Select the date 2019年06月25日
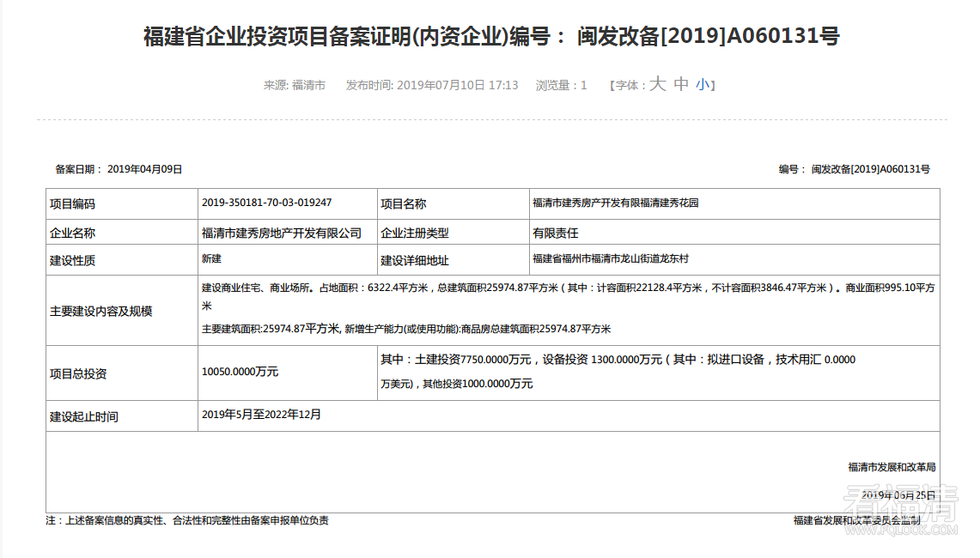The height and width of the screenshot is (558, 980). (898, 494)
